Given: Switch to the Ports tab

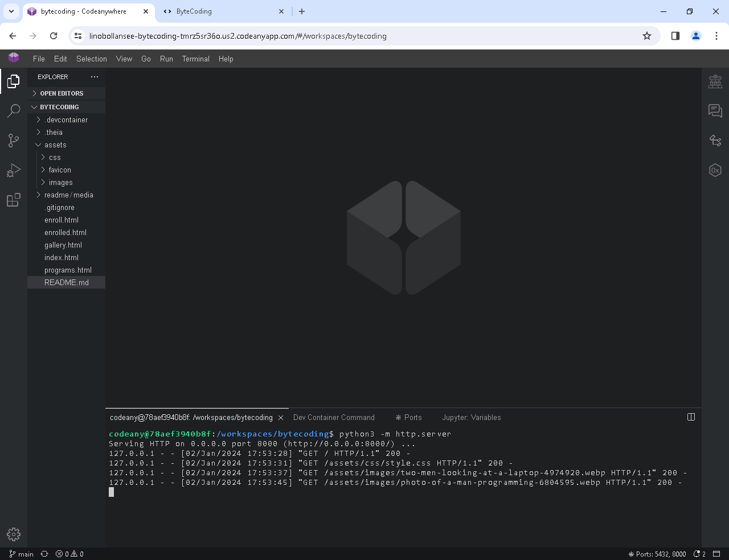Looking at the screenshot, I should pos(409,417).
